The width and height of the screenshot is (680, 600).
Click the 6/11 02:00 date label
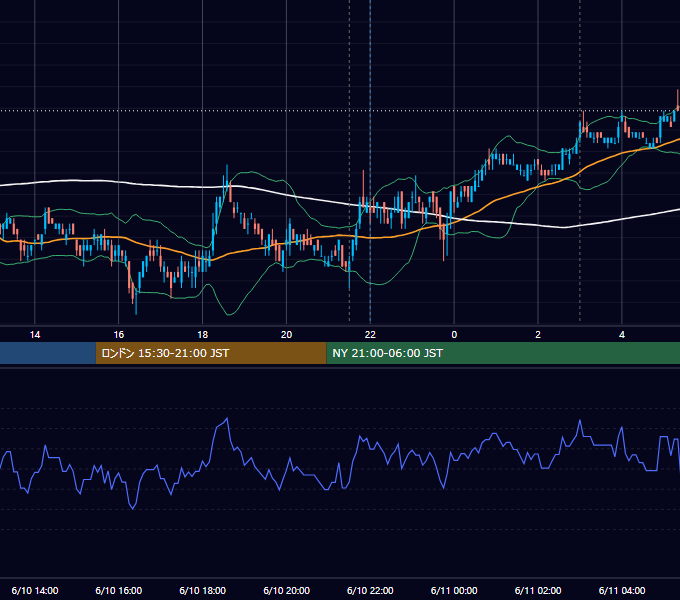tap(538, 590)
